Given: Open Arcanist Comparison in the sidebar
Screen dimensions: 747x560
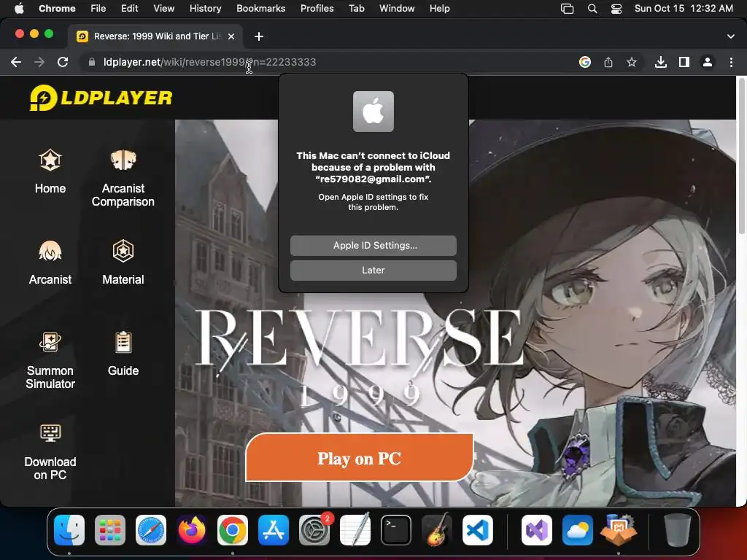Looking at the screenshot, I should pos(123,178).
